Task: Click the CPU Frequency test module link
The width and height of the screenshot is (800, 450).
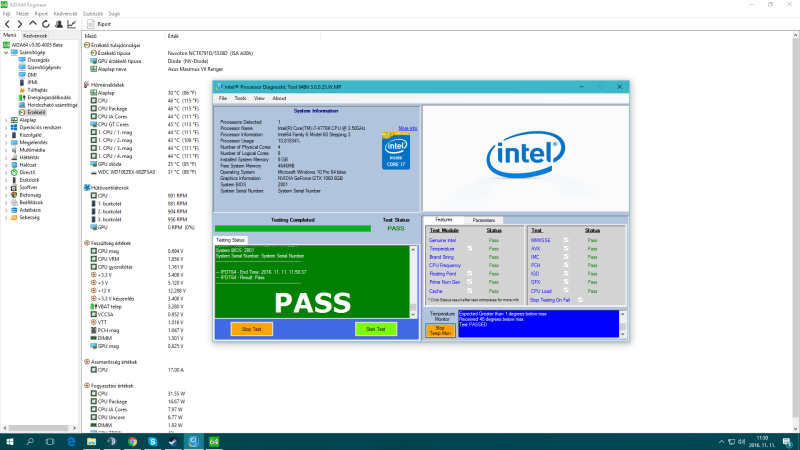Action: (x=445, y=265)
